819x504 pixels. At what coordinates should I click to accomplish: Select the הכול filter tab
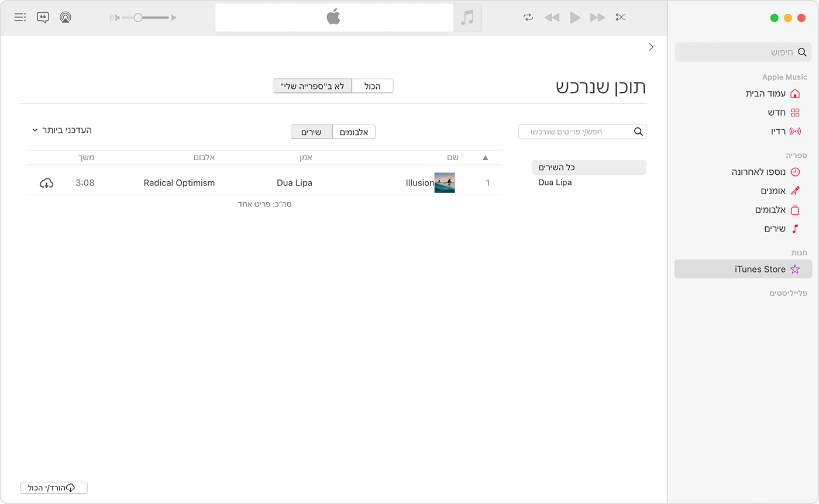tap(373, 86)
